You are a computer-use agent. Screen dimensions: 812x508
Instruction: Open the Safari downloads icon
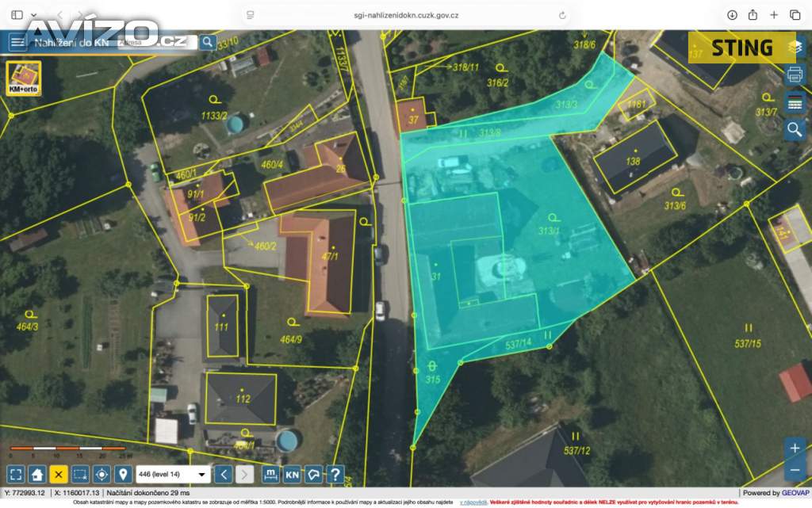click(732, 15)
